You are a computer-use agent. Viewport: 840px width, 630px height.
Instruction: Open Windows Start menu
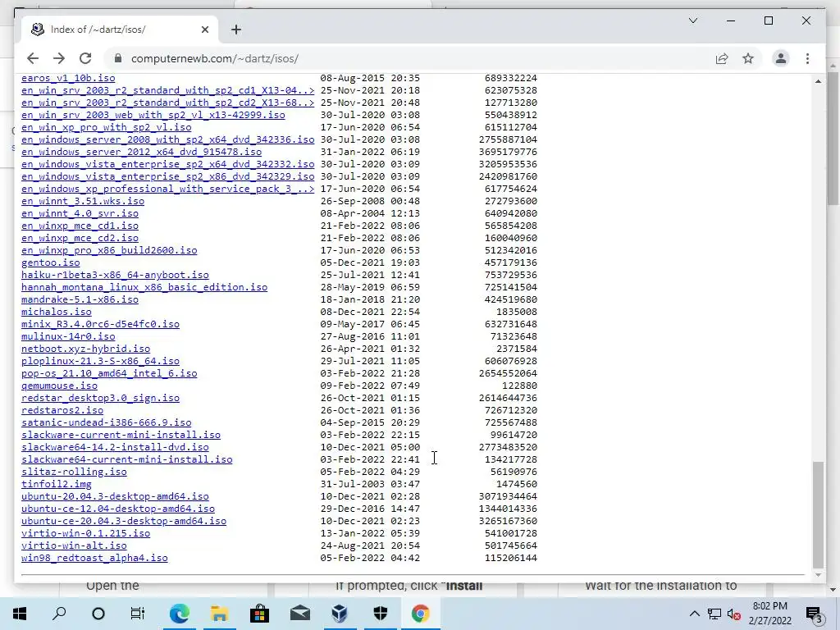click(x=20, y=614)
